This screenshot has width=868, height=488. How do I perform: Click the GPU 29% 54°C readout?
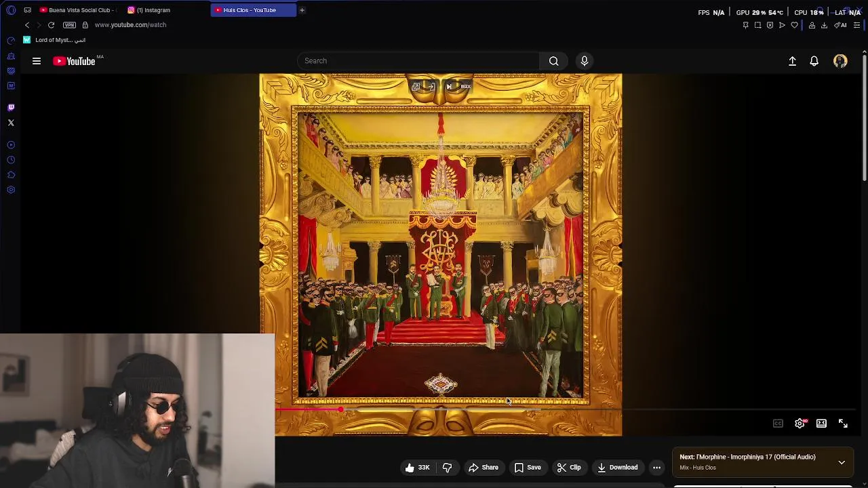click(x=759, y=13)
